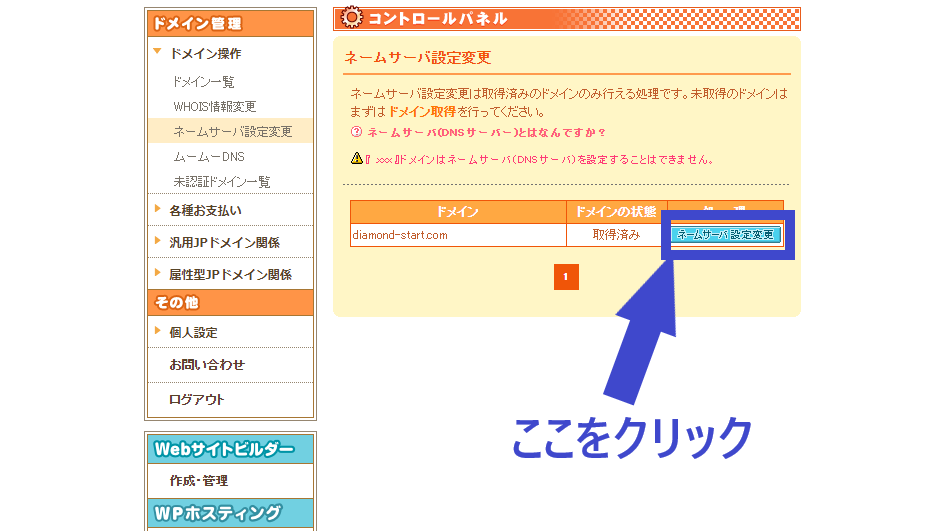Open 作成・管理 under Webサイトビルダー
Screen dimensions: 945x531
[198, 480]
